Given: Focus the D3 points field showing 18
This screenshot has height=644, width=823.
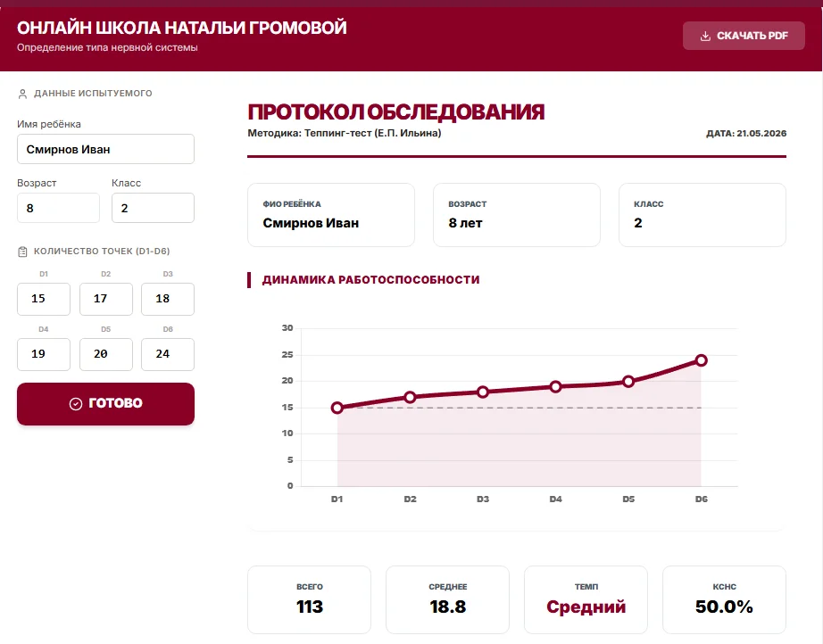Looking at the screenshot, I should 168,299.
